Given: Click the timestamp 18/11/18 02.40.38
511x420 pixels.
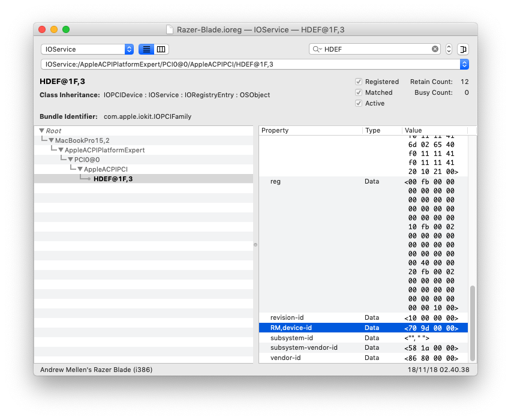Looking at the screenshot, I should [x=438, y=370].
